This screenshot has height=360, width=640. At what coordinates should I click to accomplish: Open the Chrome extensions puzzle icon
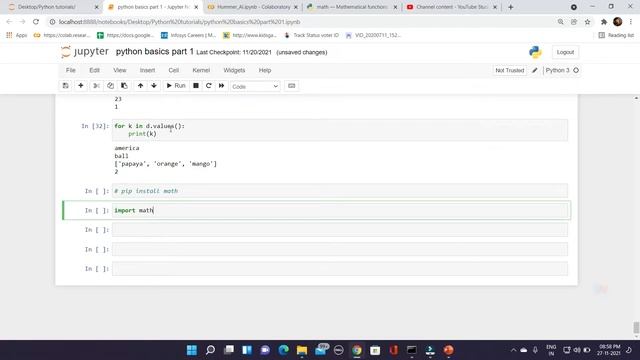(x=604, y=22)
